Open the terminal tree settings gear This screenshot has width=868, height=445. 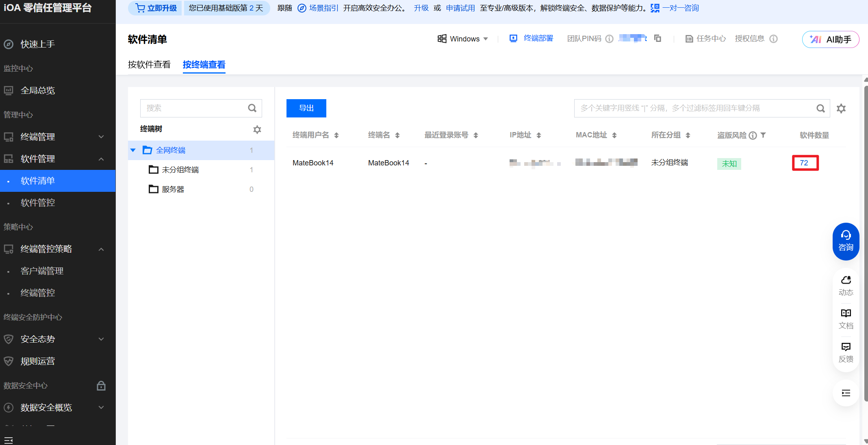(257, 129)
